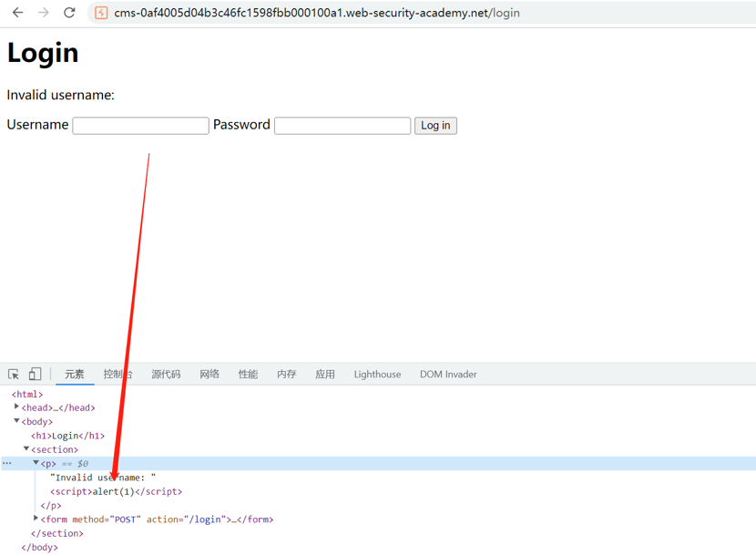Select the closing </section> tag line
Image resolution: width=756 pixels, height=556 pixels.
coord(56,533)
